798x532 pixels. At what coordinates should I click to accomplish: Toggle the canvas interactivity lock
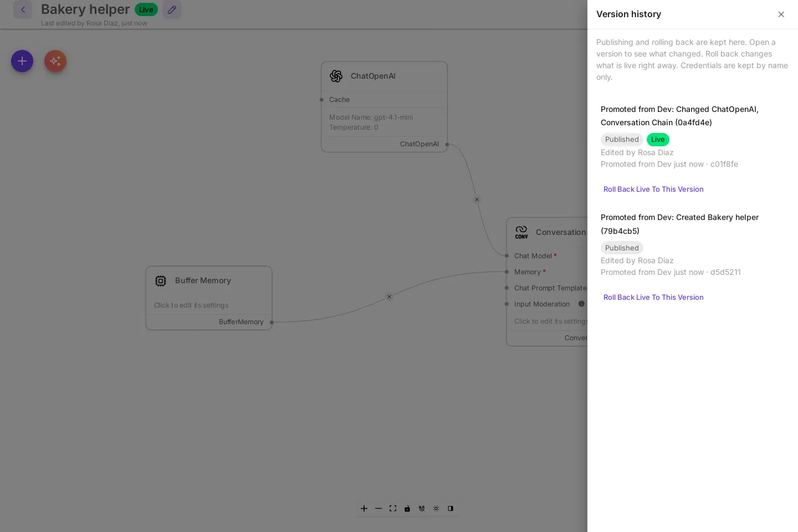pos(407,508)
